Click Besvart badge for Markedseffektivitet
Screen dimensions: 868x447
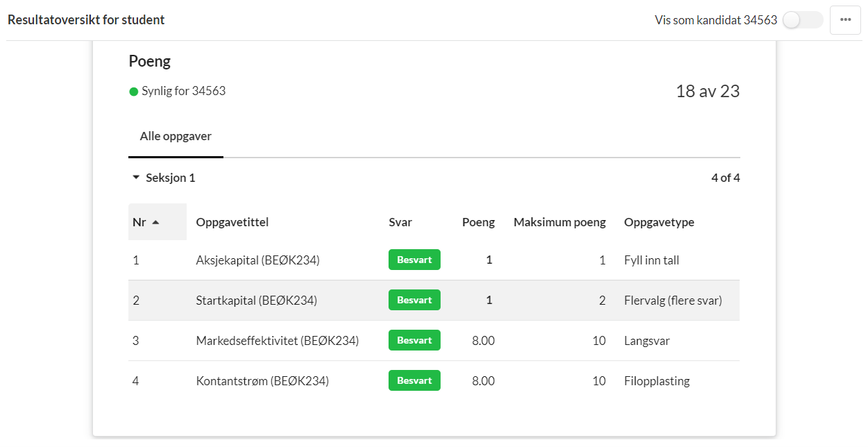[414, 340]
